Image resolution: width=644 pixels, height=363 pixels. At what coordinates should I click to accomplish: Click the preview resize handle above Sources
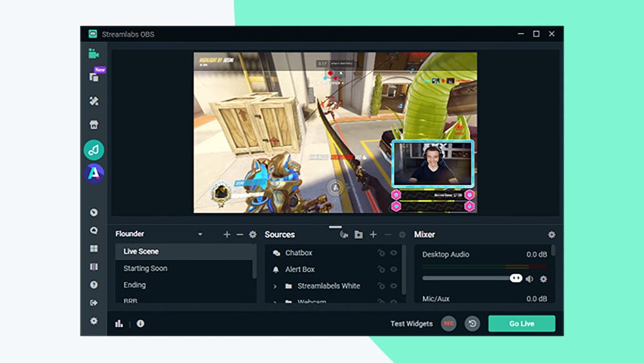pos(335,227)
